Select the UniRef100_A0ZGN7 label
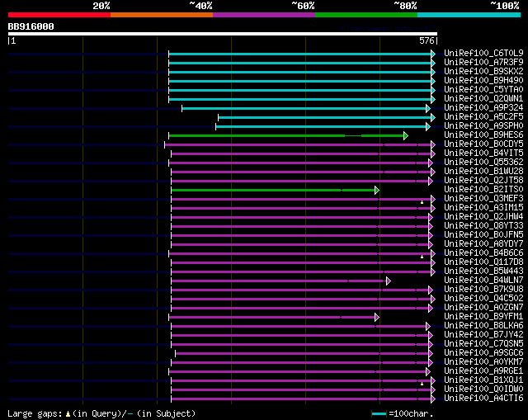The height and width of the screenshot is (420, 528). click(x=483, y=308)
